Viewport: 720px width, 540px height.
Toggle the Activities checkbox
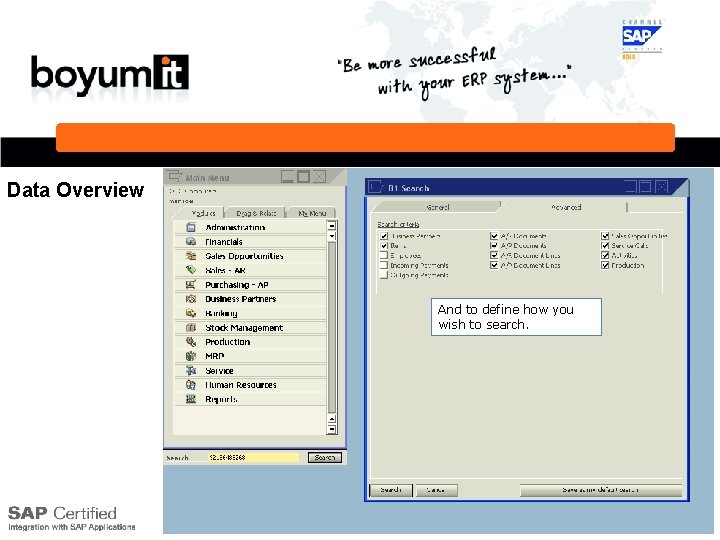click(x=605, y=255)
